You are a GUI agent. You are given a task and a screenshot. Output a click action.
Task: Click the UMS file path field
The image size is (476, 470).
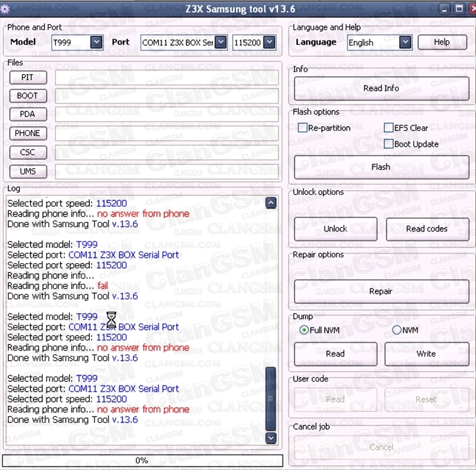[167, 172]
